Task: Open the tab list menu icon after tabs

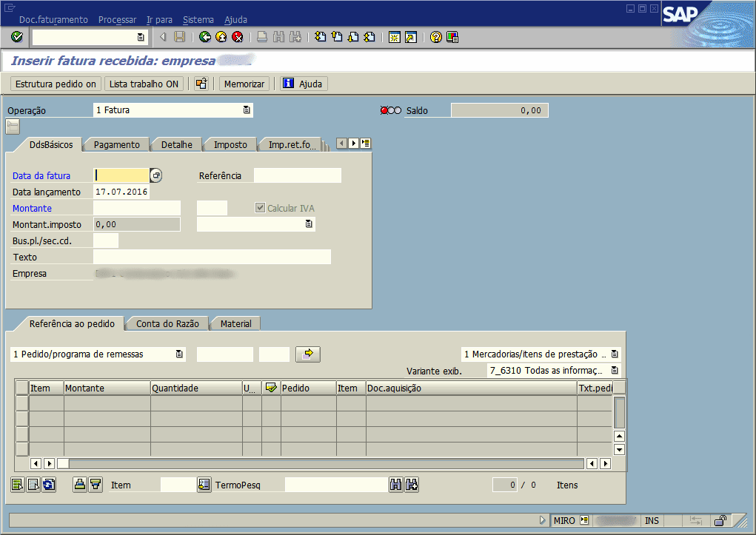Action: [366, 143]
